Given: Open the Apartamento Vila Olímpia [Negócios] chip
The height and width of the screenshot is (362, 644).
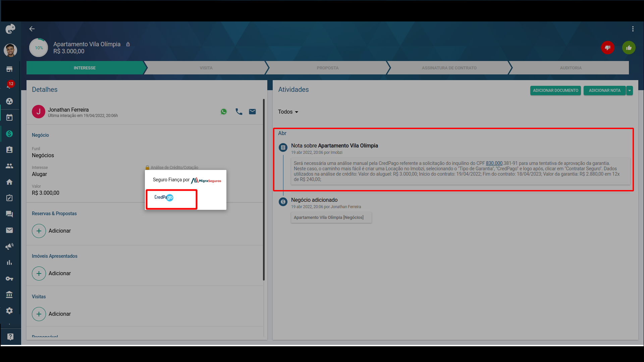Looking at the screenshot, I should point(331,218).
